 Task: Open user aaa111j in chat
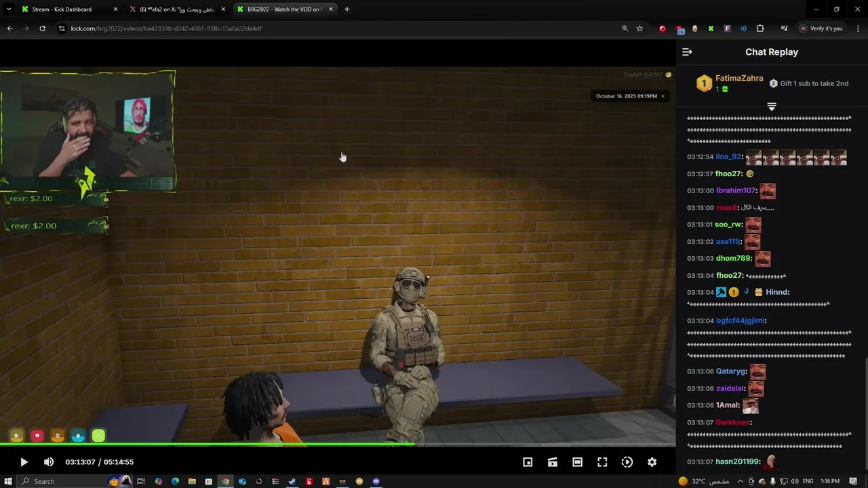click(728, 241)
